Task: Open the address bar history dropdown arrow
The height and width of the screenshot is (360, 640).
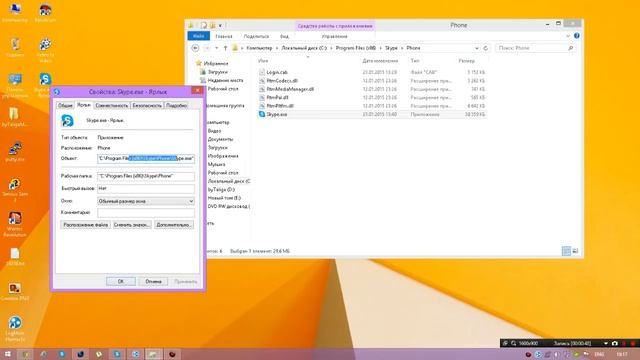Action: pyautogui.click(x=476, y=48)
